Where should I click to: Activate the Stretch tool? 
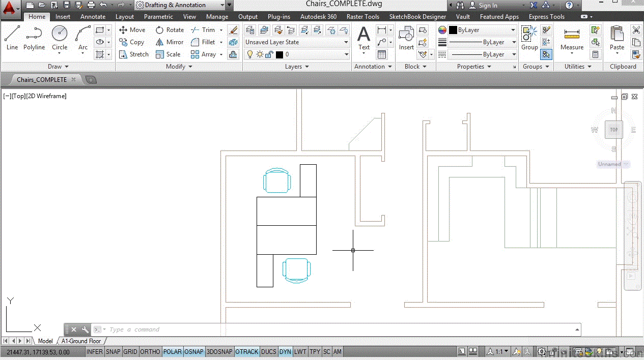pyautogui.click(x=134, y=54)
